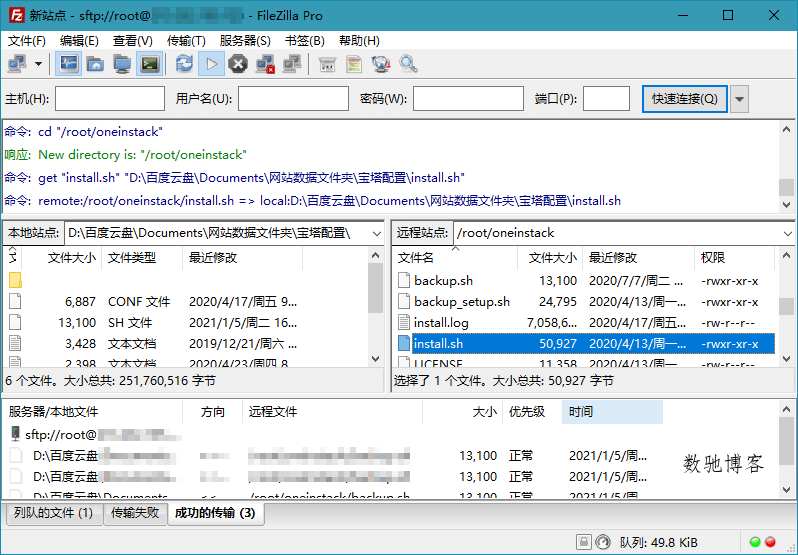This screenshot has height=555, width=798.
Task: Open the quick connect history dropdown
Action: (x=739, y=99)
